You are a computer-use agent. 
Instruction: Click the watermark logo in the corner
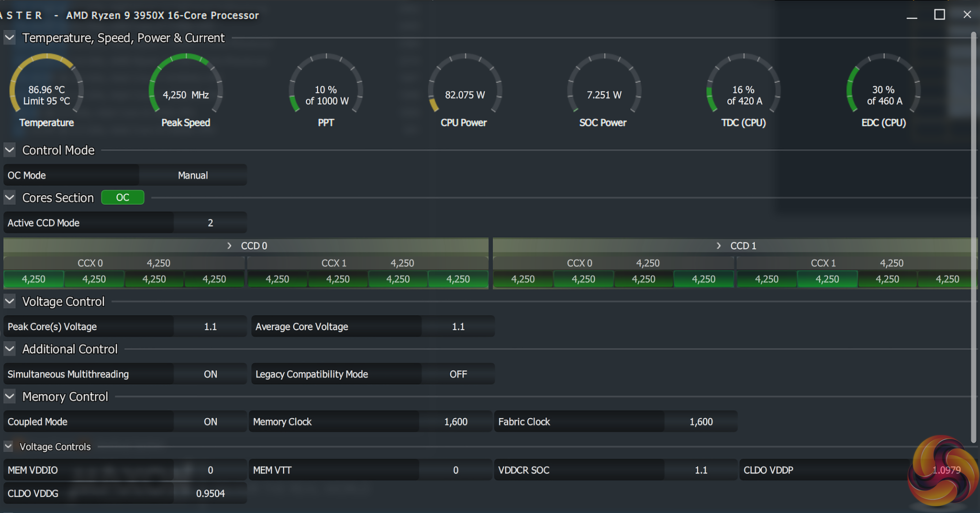coord(942,471)
